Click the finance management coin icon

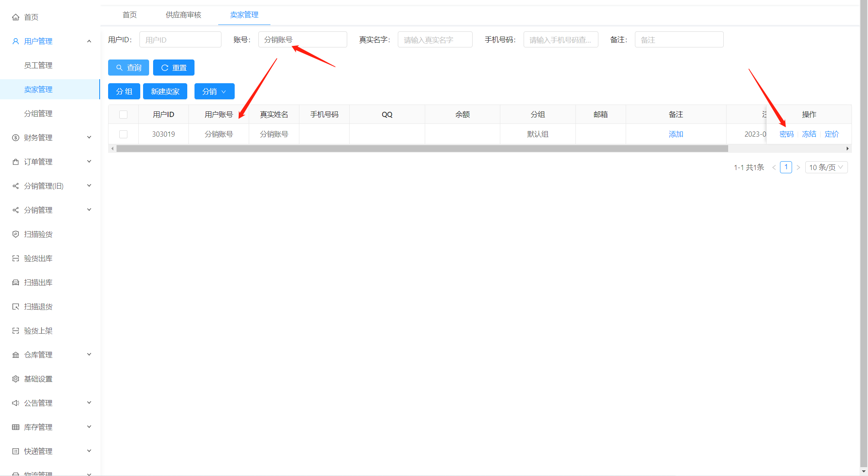coord(16,137)
